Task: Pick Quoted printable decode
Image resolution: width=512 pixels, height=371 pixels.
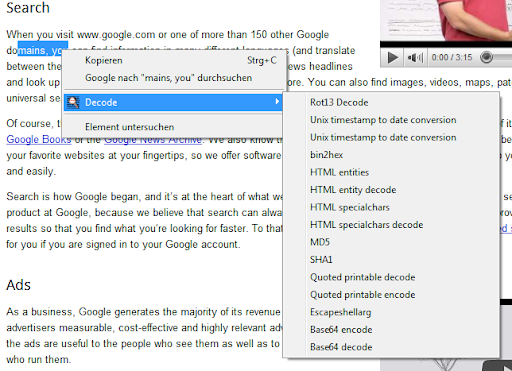Action: 391,277
